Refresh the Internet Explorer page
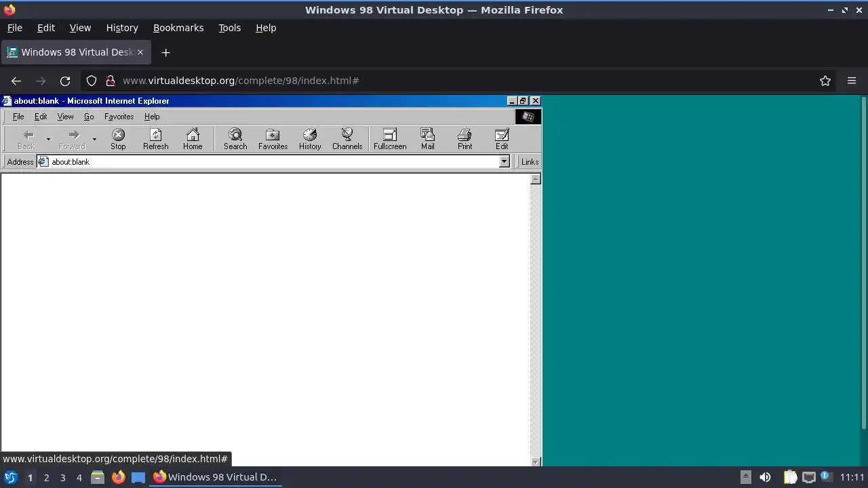This screenshot has width=868, height=488. click(155, 139)
